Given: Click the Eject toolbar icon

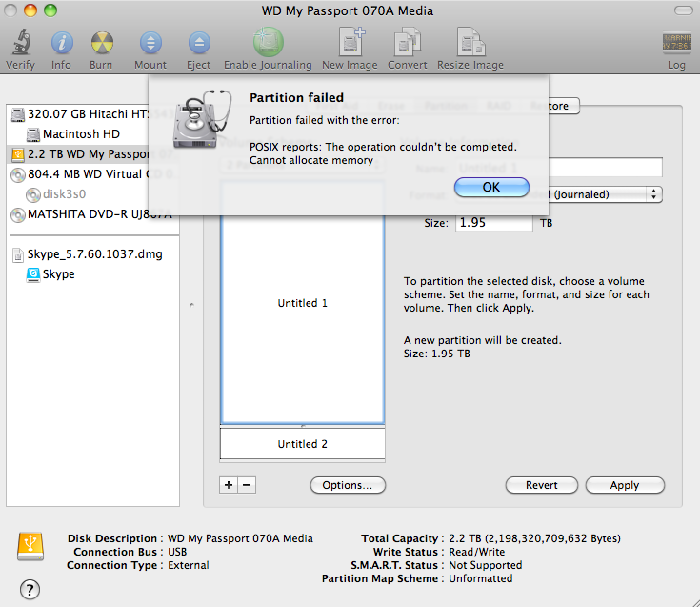Looking at the screenshot, I should coord(199,43).
